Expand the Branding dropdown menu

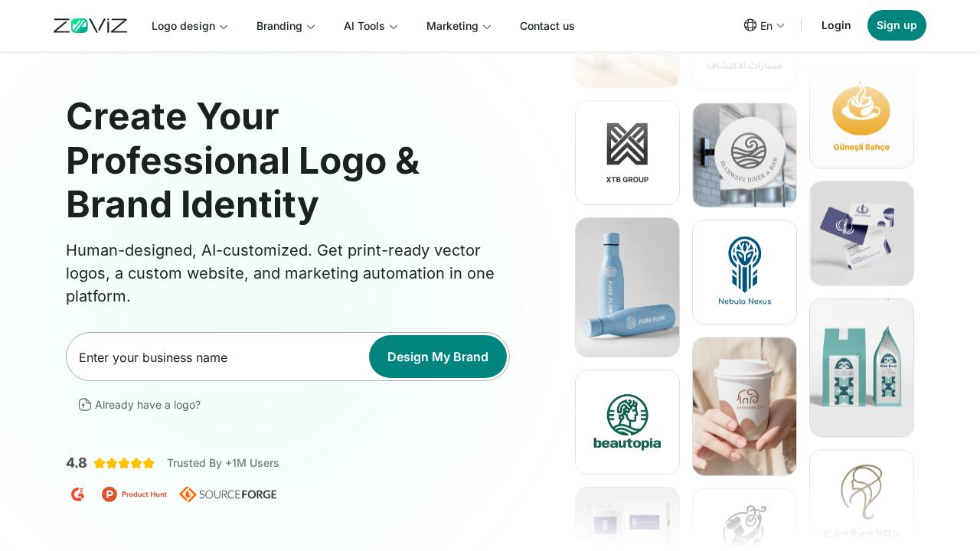286,26
